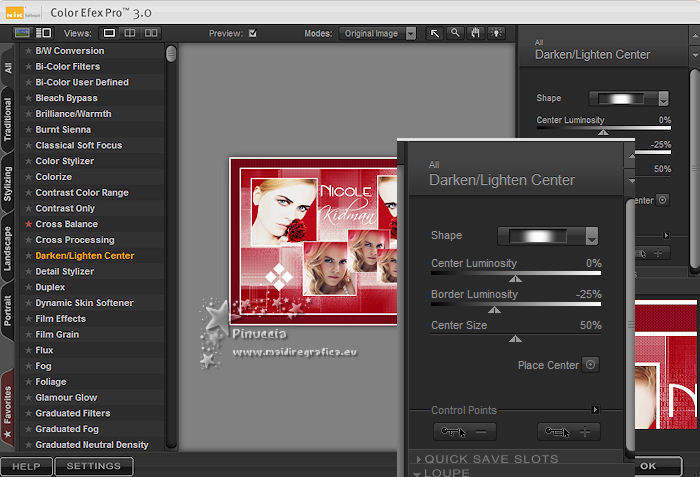Toggle favorite star for Bleach Bypass
The width and height of the screenshot is (700, 477).
[x=29, y=98]
